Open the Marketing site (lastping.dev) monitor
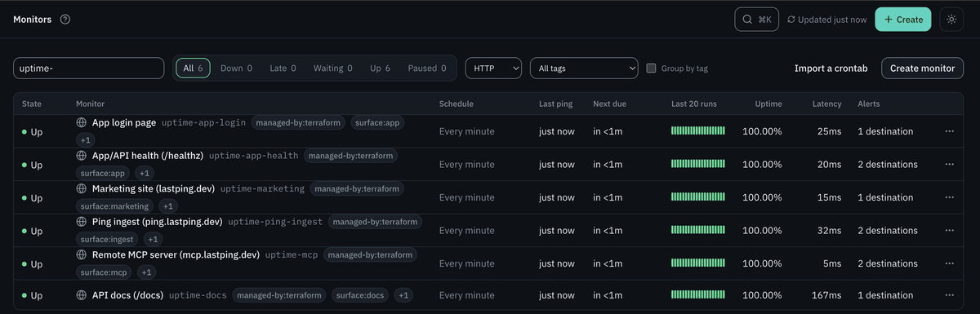 154,188
